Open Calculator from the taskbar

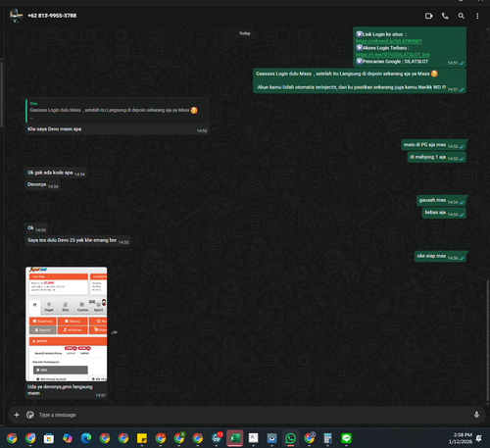(x=327, y=438)
